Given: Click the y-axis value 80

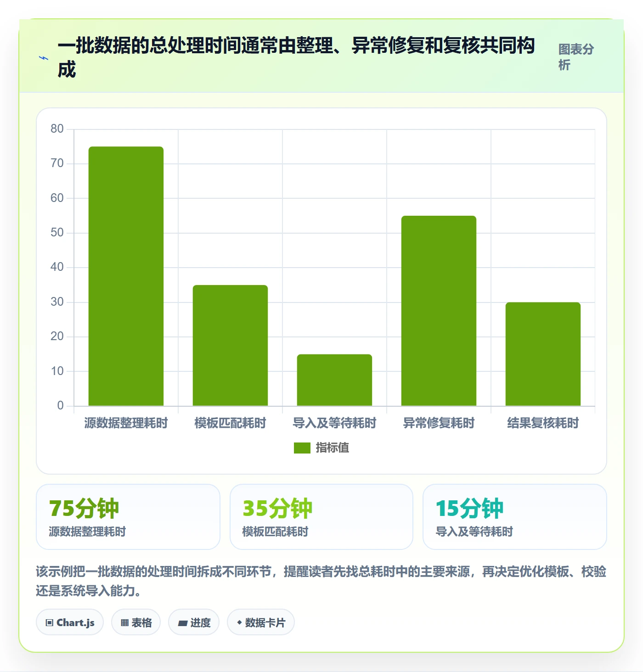Looking at the screenshot, I should (57, 129).
